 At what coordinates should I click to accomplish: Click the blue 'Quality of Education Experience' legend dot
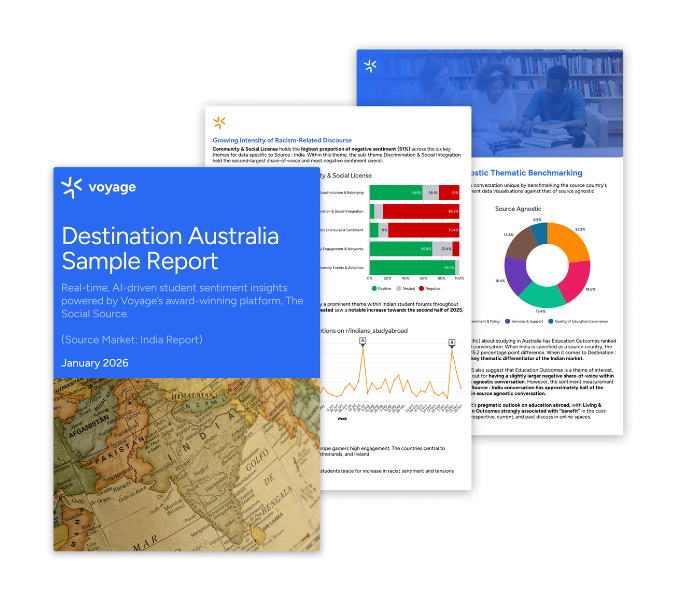tap(550, 321)
